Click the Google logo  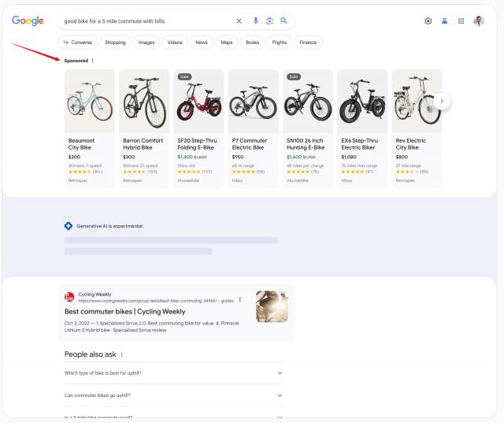(28, 21)
